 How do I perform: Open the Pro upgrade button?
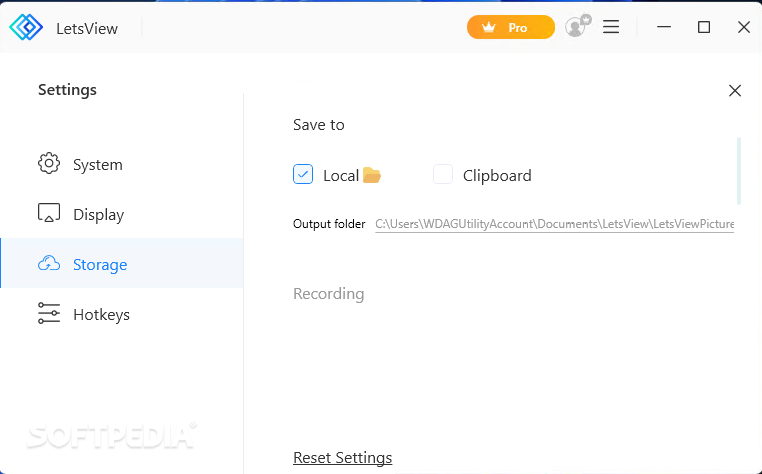tap(510, 27)
